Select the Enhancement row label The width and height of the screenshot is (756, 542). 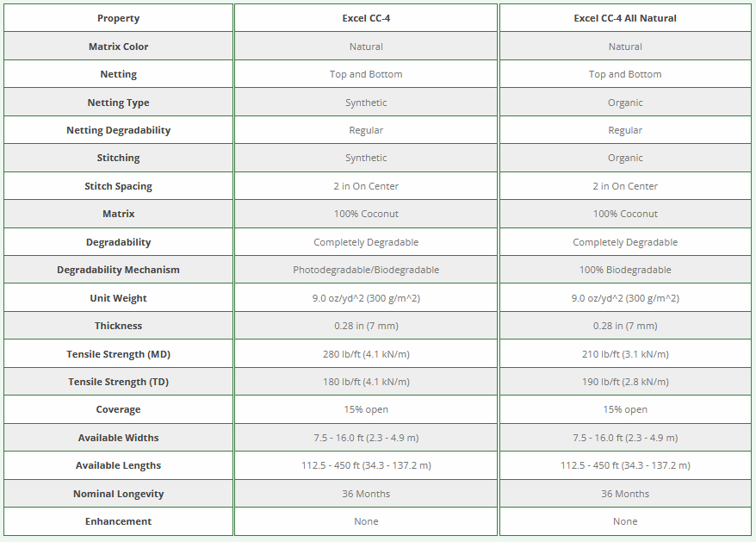(118, 521)
